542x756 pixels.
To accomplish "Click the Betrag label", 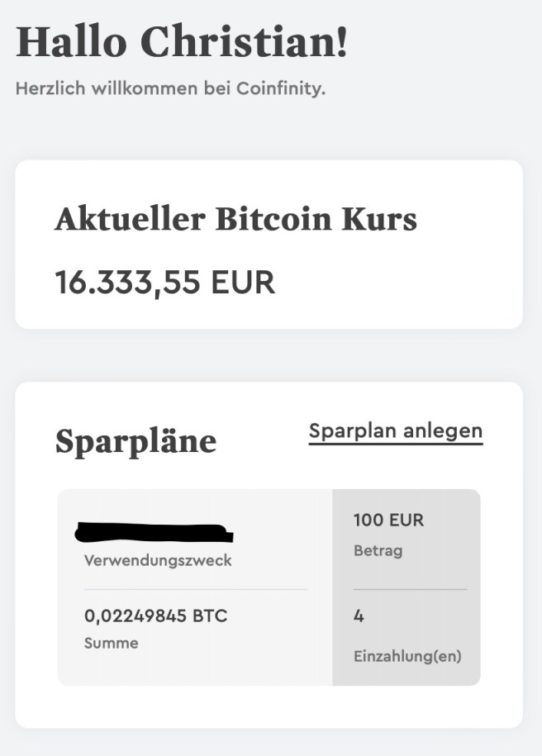I will pyautogui.click(x=378, y=550).
